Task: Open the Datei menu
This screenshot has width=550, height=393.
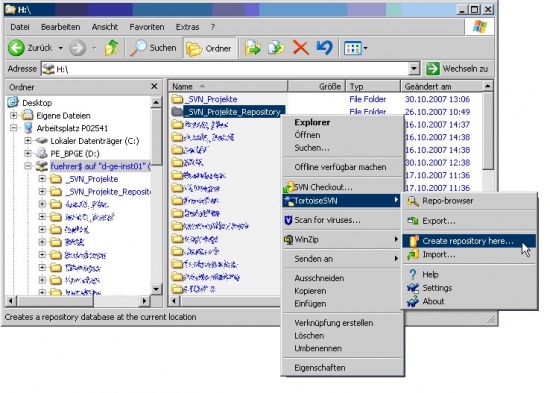Action: (20, 27)
